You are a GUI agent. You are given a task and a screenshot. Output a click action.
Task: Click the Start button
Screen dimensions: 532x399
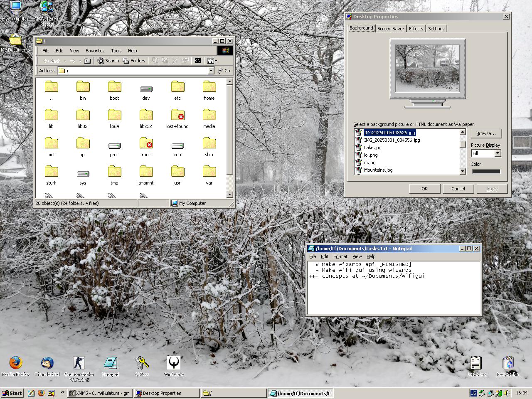pos(12,393)
